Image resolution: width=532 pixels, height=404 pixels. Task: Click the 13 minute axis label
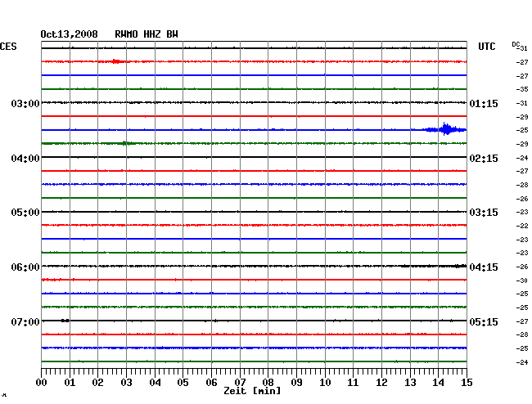(410, 382)
